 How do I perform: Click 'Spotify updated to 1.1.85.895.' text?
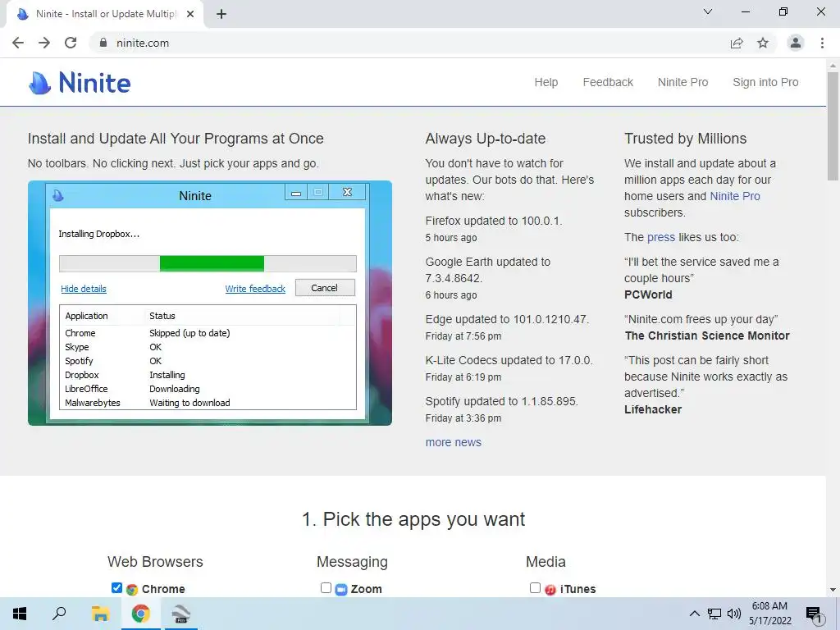click(501, 401)
